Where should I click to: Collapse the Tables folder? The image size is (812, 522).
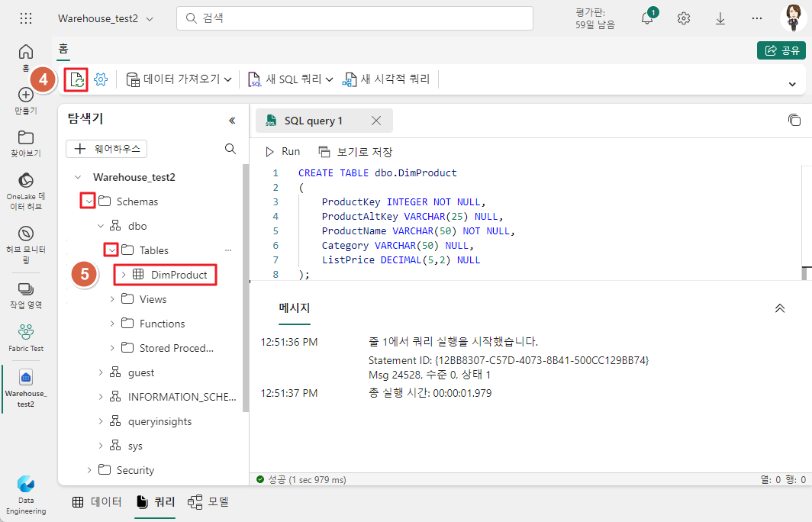(111, 250)
